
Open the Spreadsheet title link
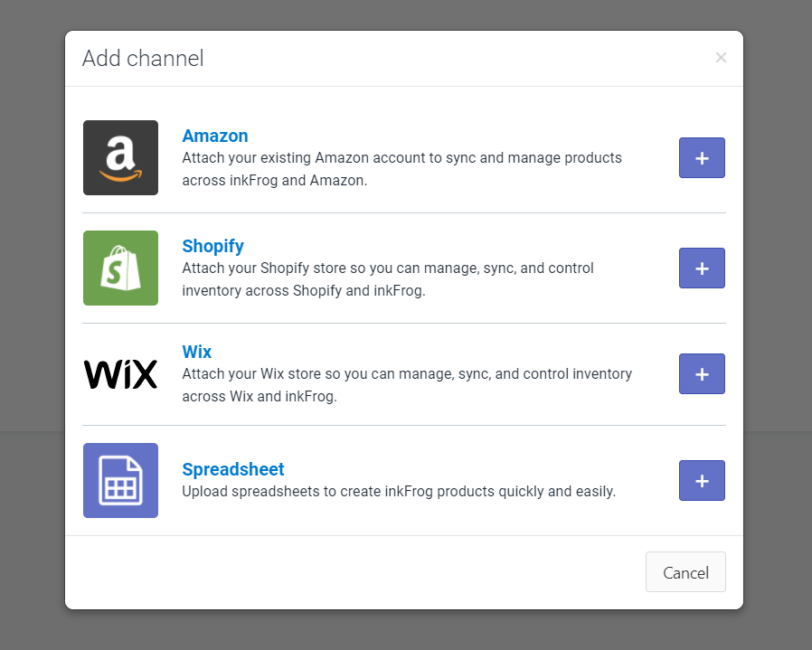233,469
